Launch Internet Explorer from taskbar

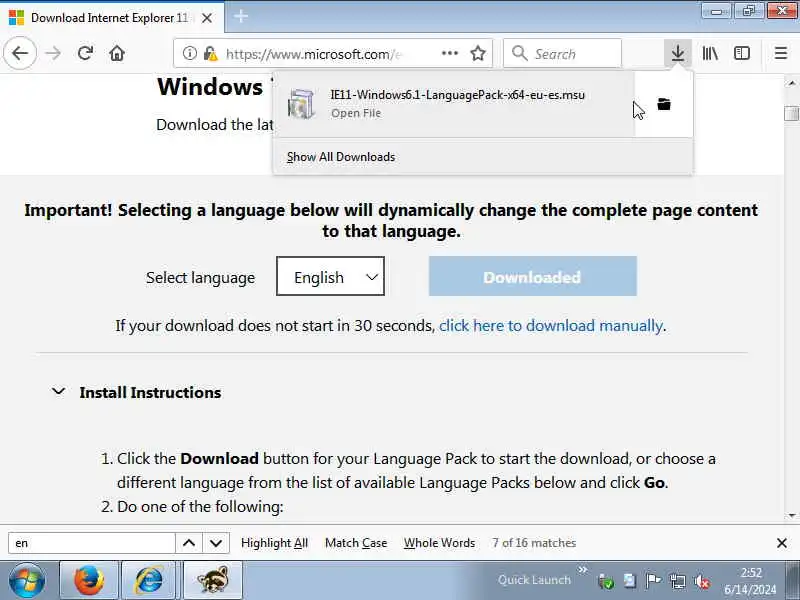(148, 580)
